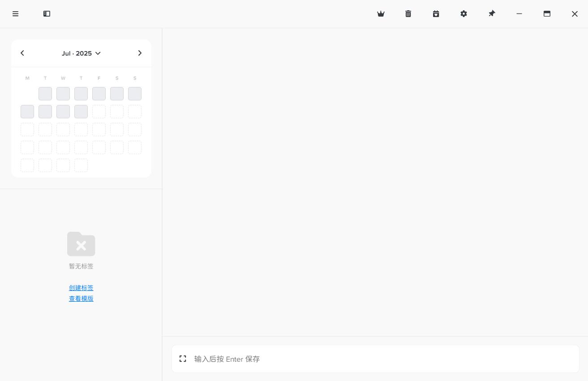Open settings with the gear icon

click(x=464, y=14)
